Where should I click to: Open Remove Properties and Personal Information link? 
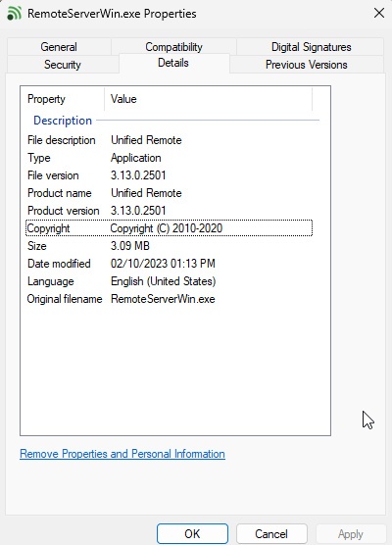click(x=122, y=454)
